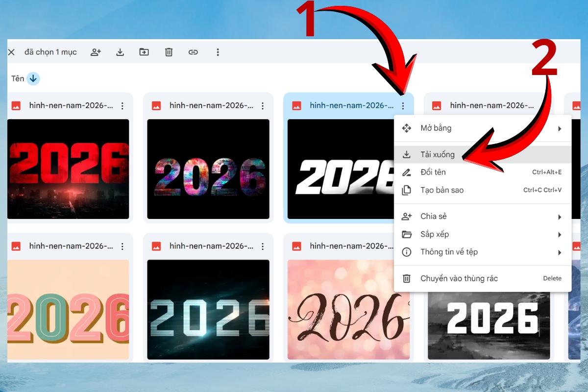The image size is (588, 392).
Task: Click the Download icon in the selection toolbar
Action: click(120, 52)
